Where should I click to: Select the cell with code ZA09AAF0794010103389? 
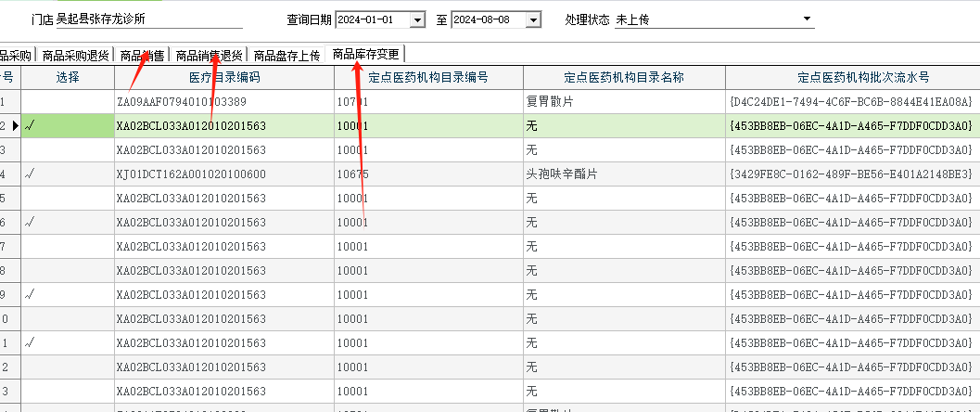tap(223, 102)
